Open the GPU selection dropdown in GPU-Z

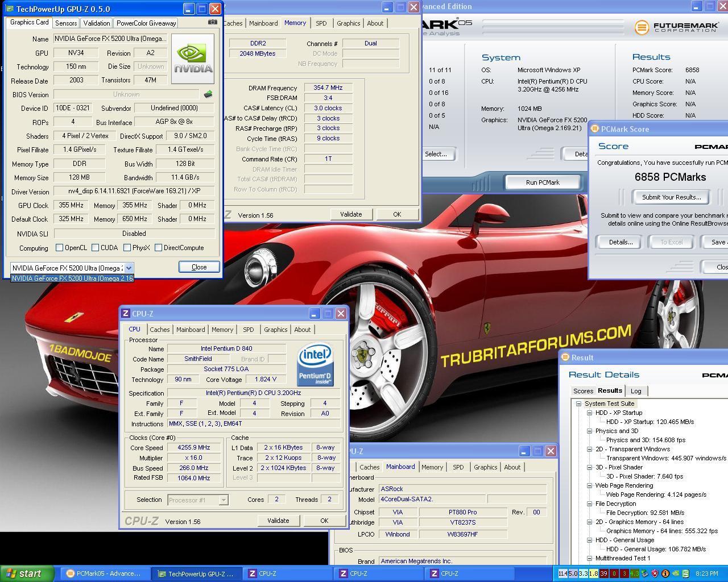pyautogui.click(x=129, y=268)
